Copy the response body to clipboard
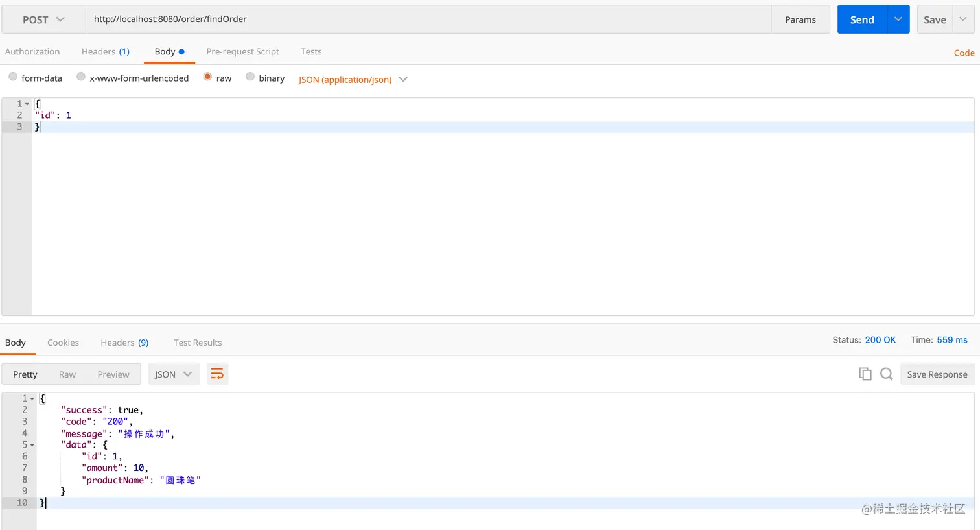Viewport: 980px width, 530px height. point(865,374)
